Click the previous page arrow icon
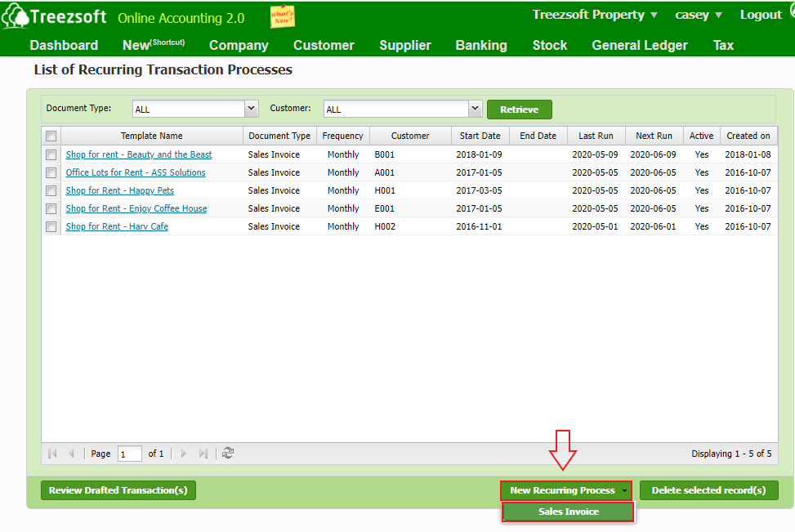This screenshot has height=532, width=795. tap(71, 453)
